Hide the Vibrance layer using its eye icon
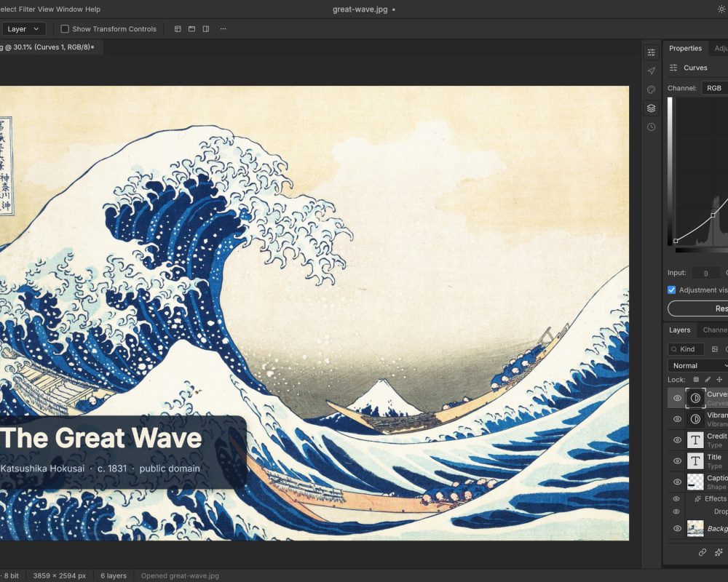This screenshot has width=728, height=582. [677, 419]
